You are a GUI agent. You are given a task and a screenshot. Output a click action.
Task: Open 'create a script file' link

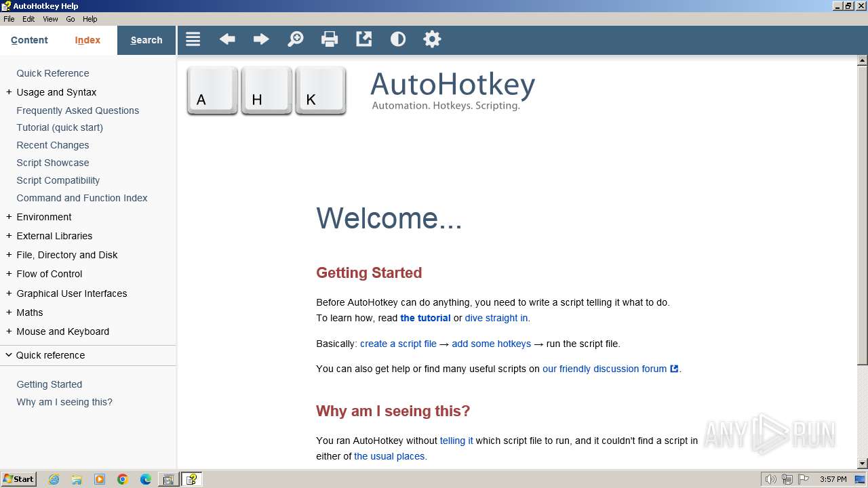(x=398, y=344)
